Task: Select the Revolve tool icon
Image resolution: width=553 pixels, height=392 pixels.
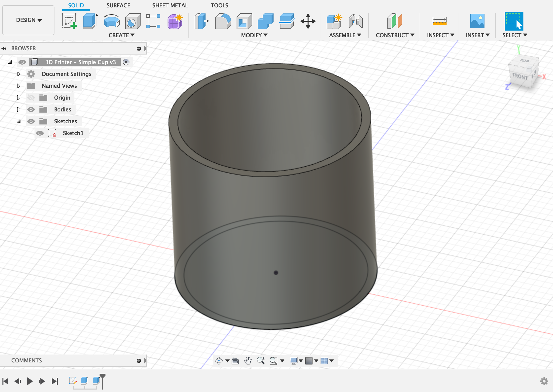Action: point(112,21)
